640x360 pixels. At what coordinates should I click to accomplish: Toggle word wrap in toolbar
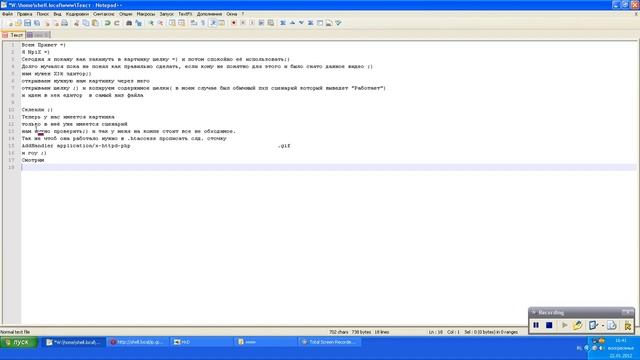[x=193, y=23]
